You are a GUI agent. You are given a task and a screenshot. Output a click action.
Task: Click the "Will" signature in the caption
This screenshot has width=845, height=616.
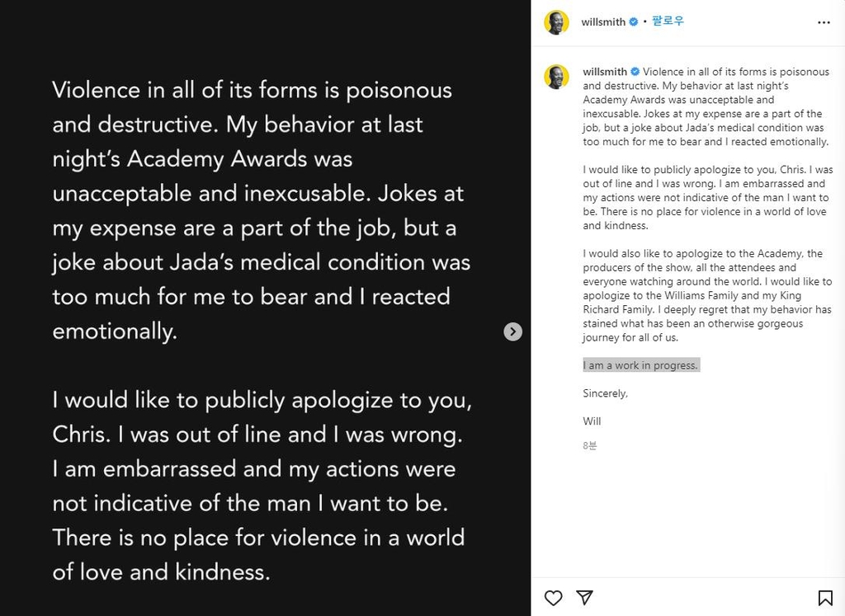[x=592, y=421]
